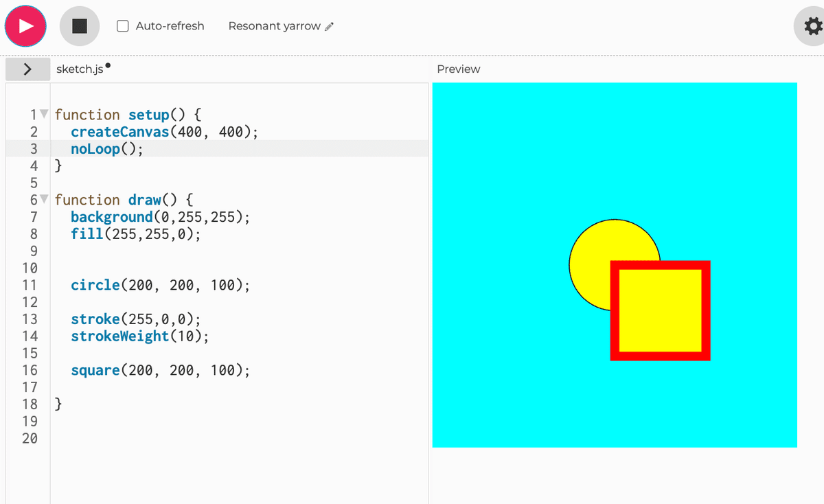Click the Preview panel label
This screenshot has width=824, height=504.
(458, 69)
